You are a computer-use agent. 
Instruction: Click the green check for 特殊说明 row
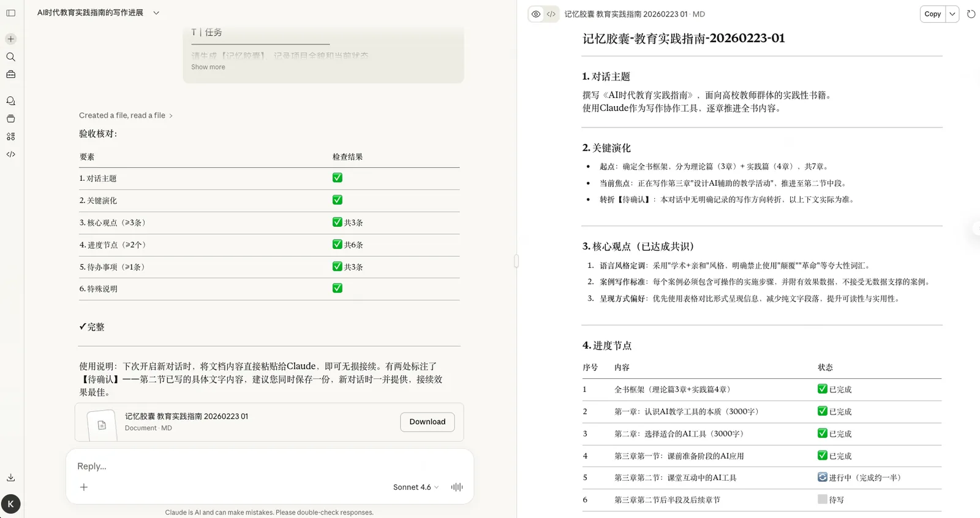[337, 288]
